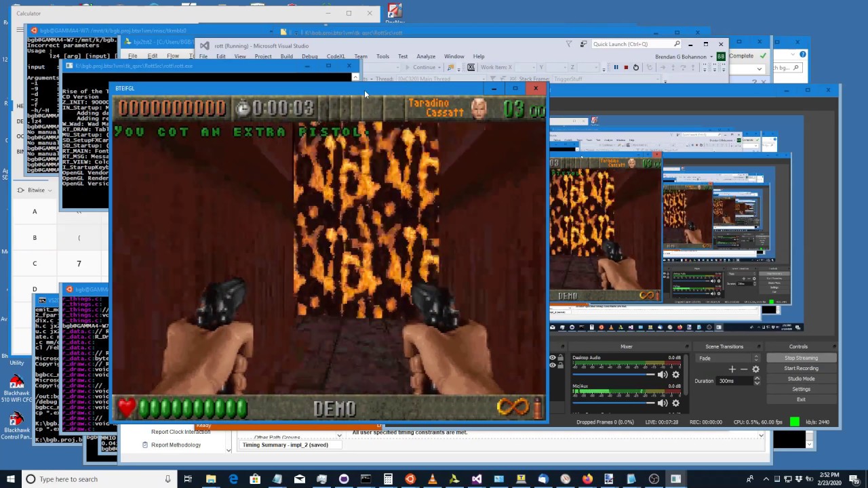The image size is (868, 488).
Task: Open Microsoft Edge from taskbar
Action: (233, 479)
